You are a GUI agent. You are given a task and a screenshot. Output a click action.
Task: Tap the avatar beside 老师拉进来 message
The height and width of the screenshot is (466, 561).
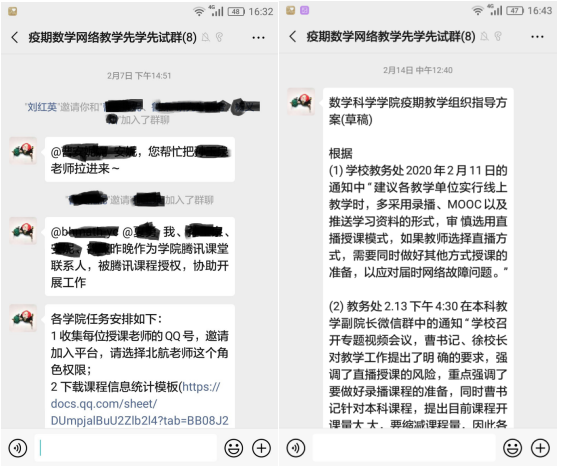tap(23, 151)
